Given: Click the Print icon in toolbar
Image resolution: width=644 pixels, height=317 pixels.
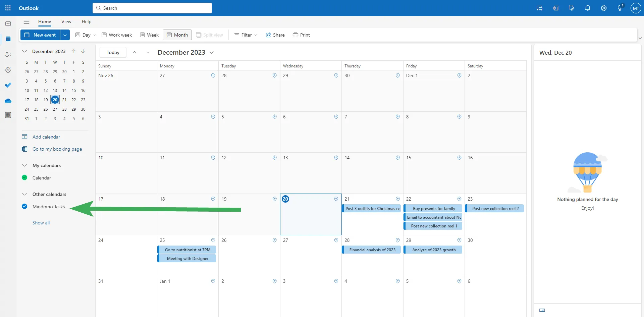Looking at the screenshot, I should pos(295,35).
